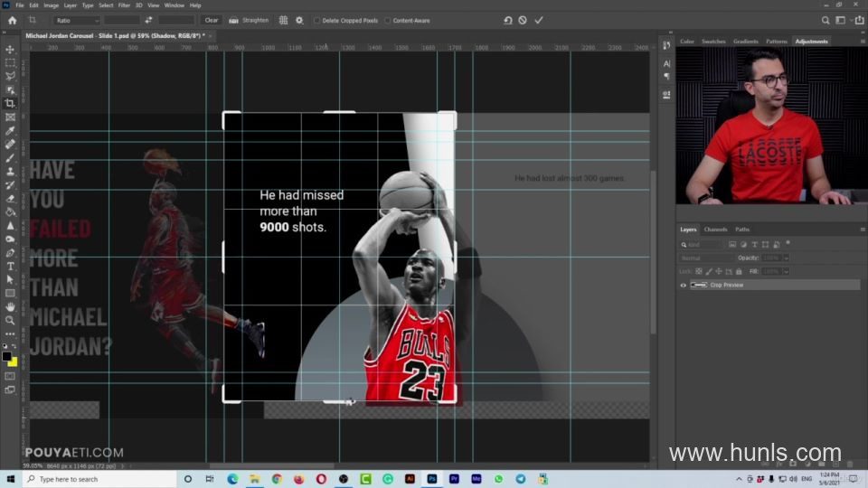Select the Lasso tool
Image resolution: width=868 pixels, height=488 pixels.
coord(10,76)
